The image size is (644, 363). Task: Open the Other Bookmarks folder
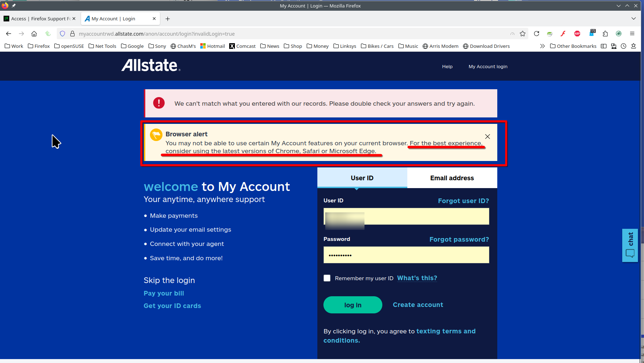click(573, 46)
